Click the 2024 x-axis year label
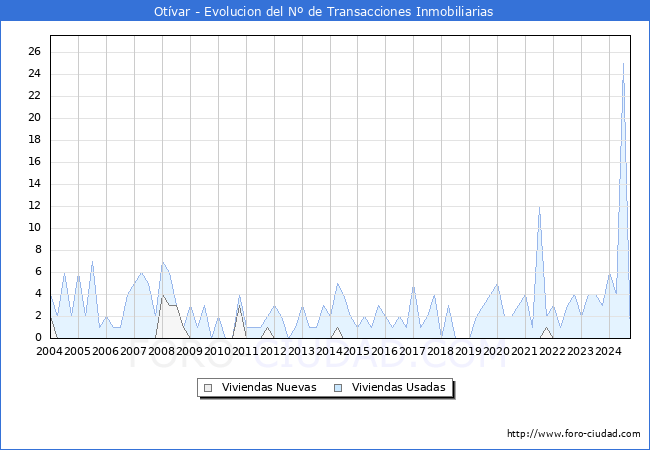This screenshot has height=450, width=650. [608, 351]
